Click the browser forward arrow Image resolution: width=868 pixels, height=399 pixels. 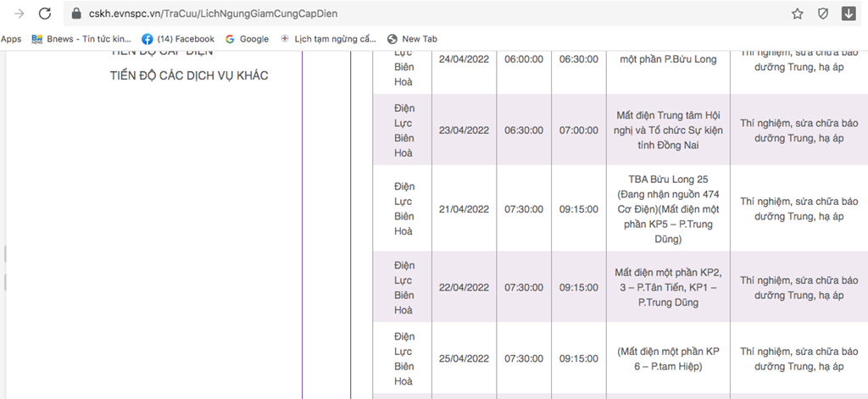[19, 14]
